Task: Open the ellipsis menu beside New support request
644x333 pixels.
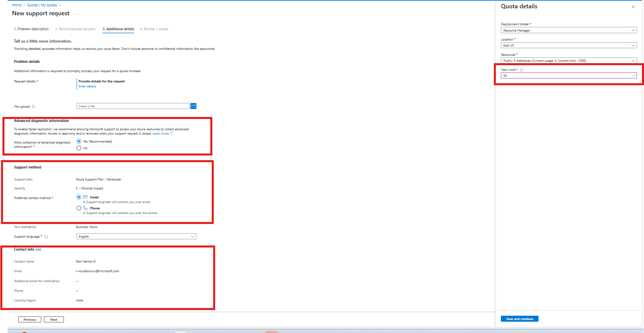Action: pos(77,14)
